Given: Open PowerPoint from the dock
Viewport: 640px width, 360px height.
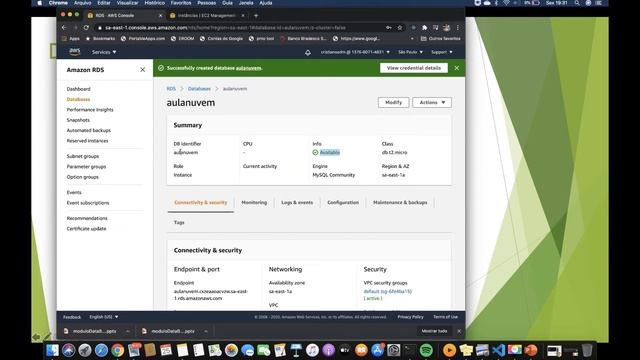Looking at the screenshot, I should pyautogui.click(x=531, y=350).
